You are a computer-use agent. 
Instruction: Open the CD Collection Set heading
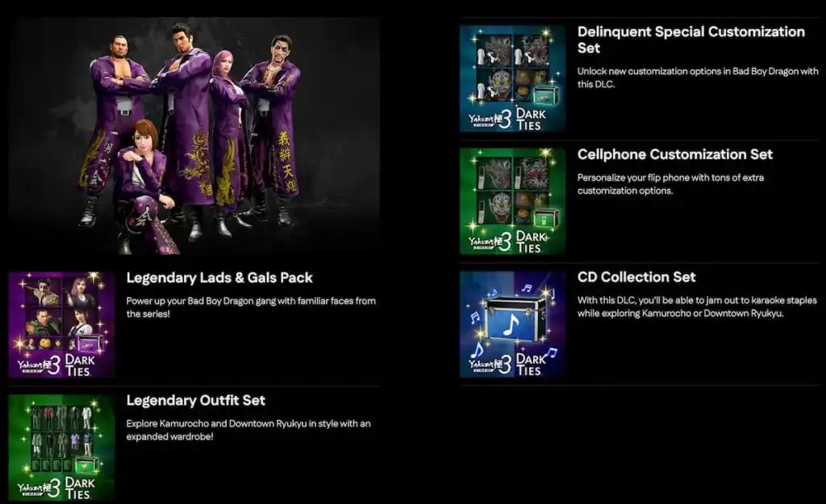click(x=636, y=277)
